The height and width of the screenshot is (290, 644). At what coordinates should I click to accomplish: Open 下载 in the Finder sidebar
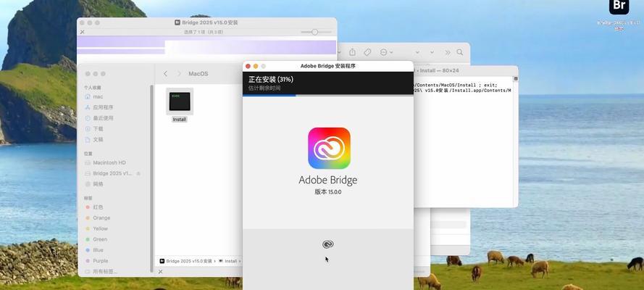(94, 128)
